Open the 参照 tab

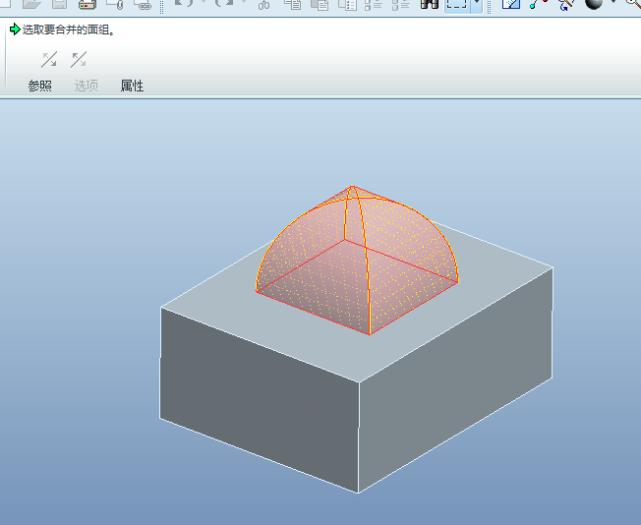pyautogui.click(x=39, y=86)
